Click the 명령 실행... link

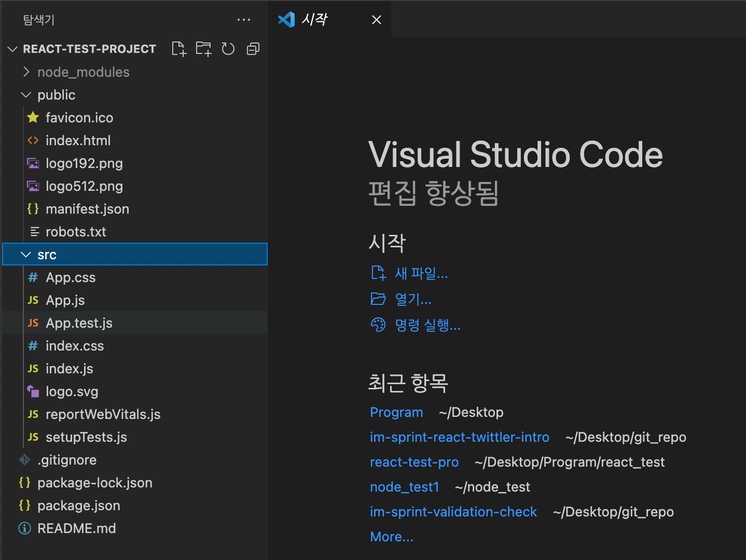427,325
